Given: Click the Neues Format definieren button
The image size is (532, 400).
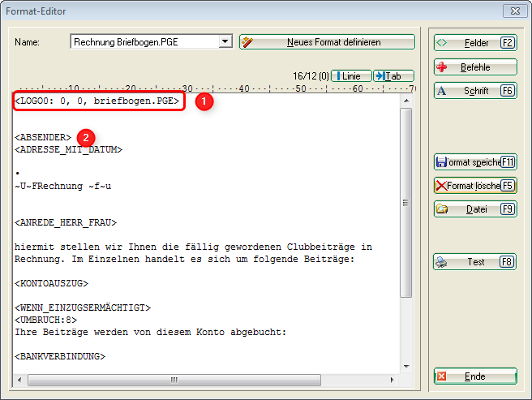Looking at the screenshot, I should [x=327, y=41].
